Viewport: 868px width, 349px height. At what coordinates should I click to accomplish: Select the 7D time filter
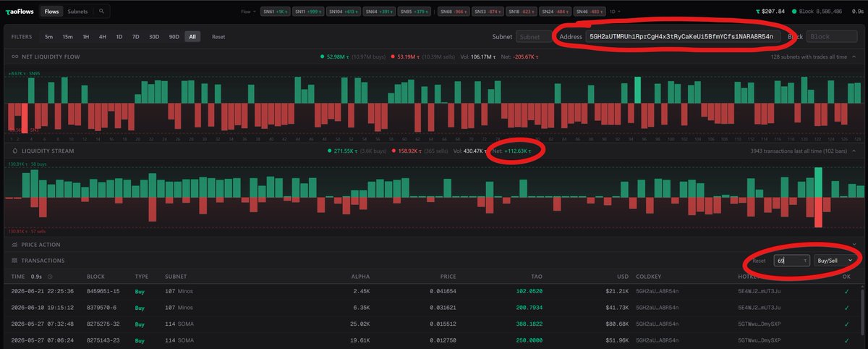135,36
